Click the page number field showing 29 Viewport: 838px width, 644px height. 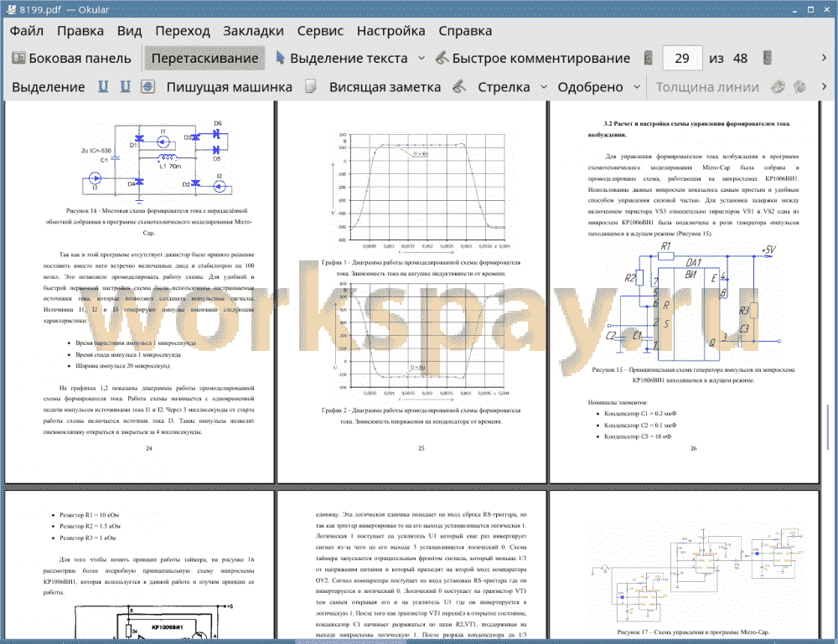682,59
